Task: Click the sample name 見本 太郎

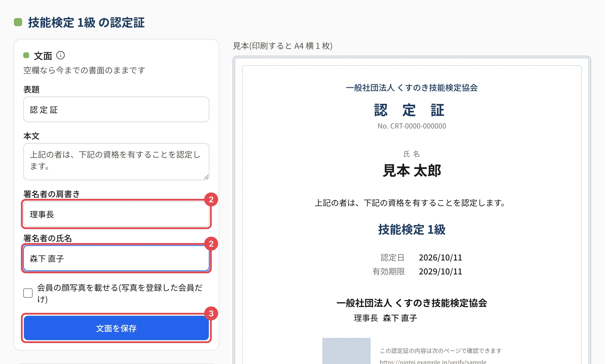Action: coord(412,170)
